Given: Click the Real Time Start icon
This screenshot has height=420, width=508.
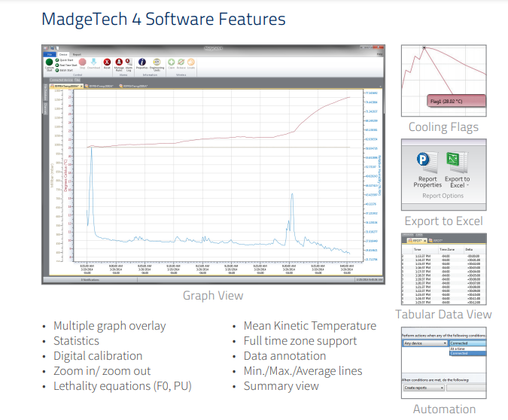Looking at the screenshot, I should [57, 65].
